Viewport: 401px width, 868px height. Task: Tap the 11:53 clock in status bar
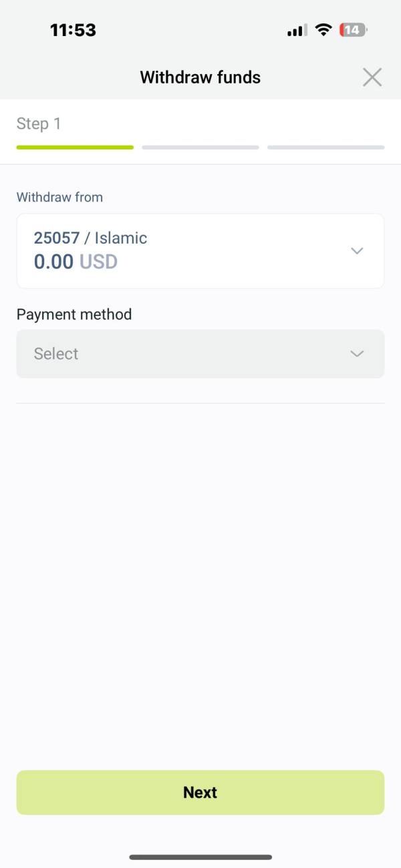(x=73, y=30)
